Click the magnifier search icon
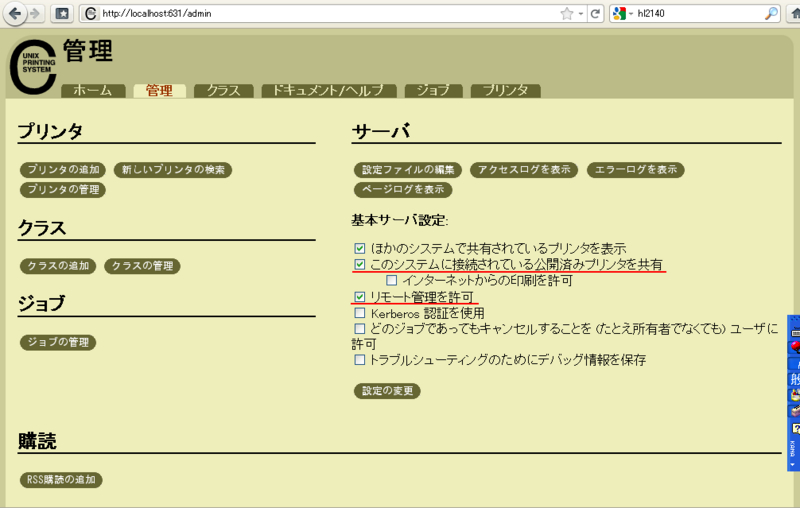The height and width of the screenshot is (508, 800). (771, 14)
